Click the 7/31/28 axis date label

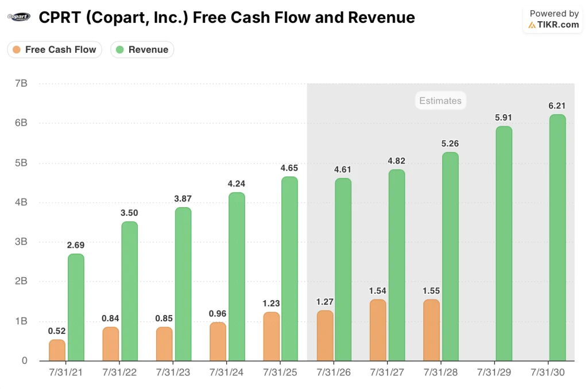click(440, 372)
